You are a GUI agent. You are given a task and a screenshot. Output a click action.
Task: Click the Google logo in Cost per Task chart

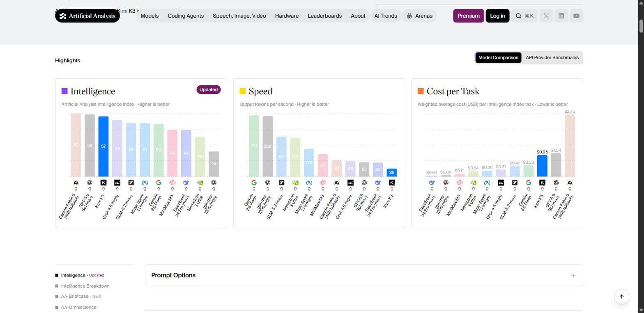(529, 183)
